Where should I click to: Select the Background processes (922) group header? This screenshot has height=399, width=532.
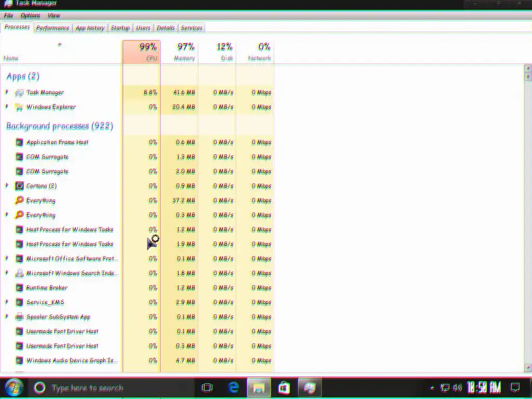[x=60, y=126]
